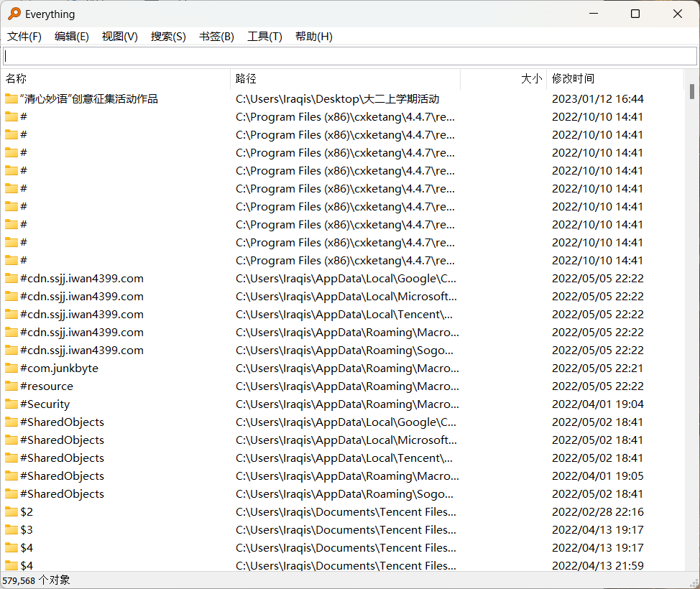Select the $3 folder name
Viewport: 700px width, 589px height.
pyautogui.click(x=27, y=529)
